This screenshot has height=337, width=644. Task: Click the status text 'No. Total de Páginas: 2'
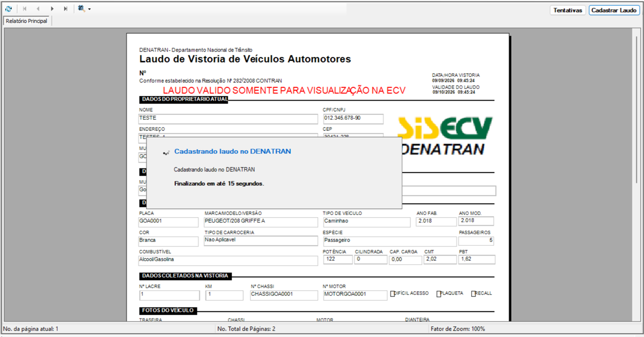247,329
